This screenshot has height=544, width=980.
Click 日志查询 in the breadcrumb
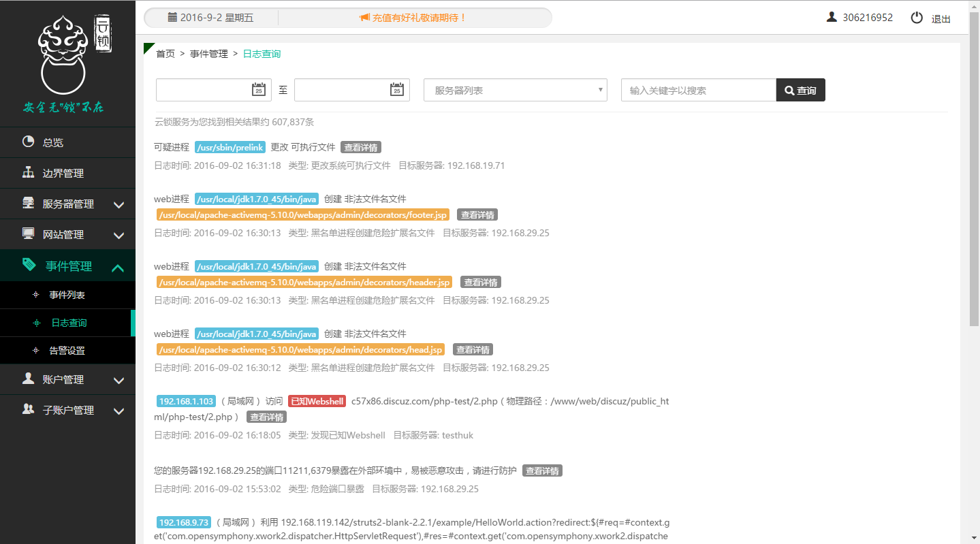click(x=262, y=54)
